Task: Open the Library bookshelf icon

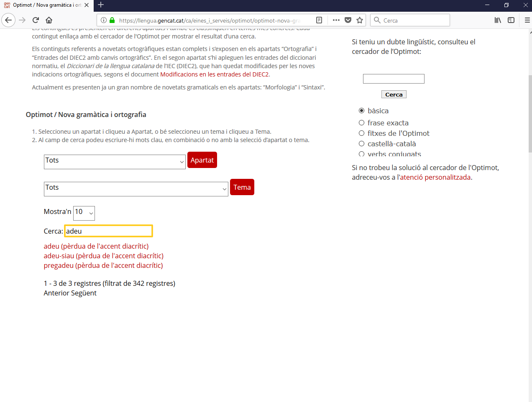Action: (x=498, y=20)
